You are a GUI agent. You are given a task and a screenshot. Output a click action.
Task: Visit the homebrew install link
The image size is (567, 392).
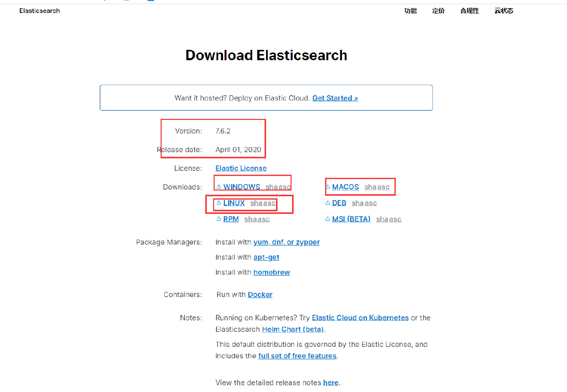click(271, 273)
